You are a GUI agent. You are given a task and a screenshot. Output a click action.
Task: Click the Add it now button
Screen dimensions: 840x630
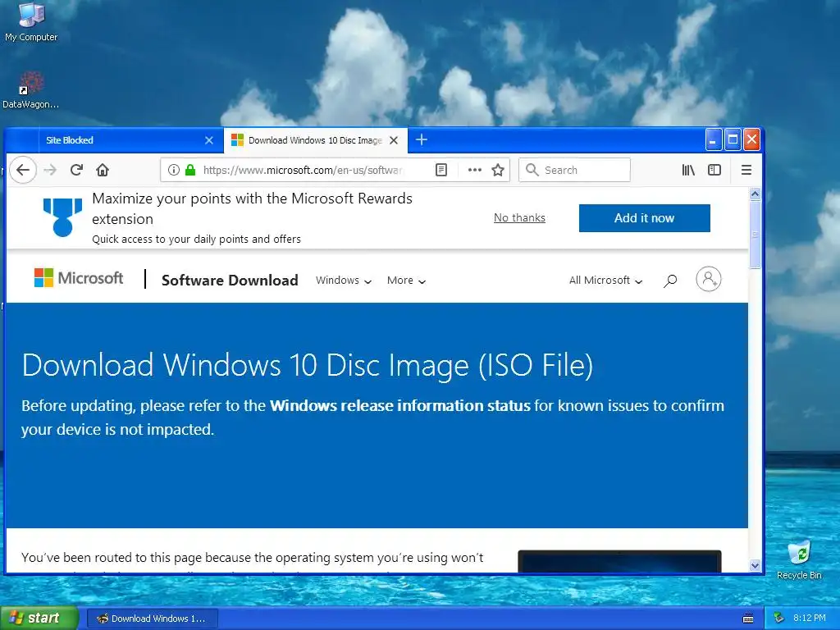[x=645, y=218]
